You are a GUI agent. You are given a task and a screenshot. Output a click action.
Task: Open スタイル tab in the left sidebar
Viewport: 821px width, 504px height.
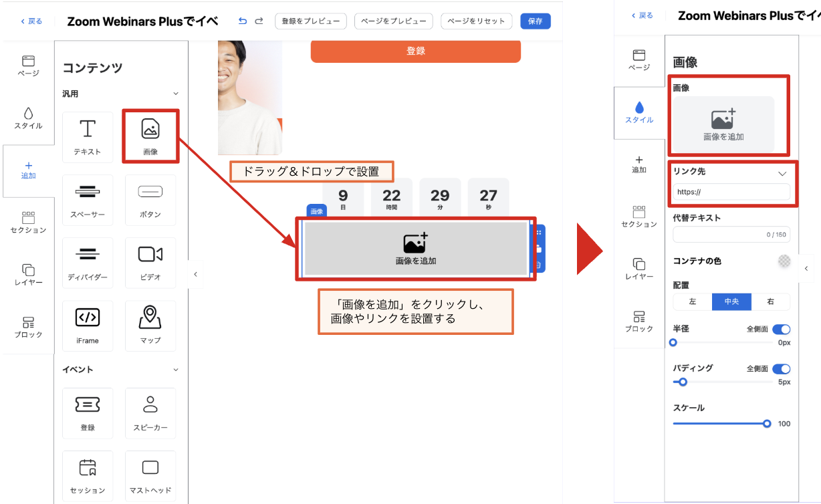click(x=28, y=118)
